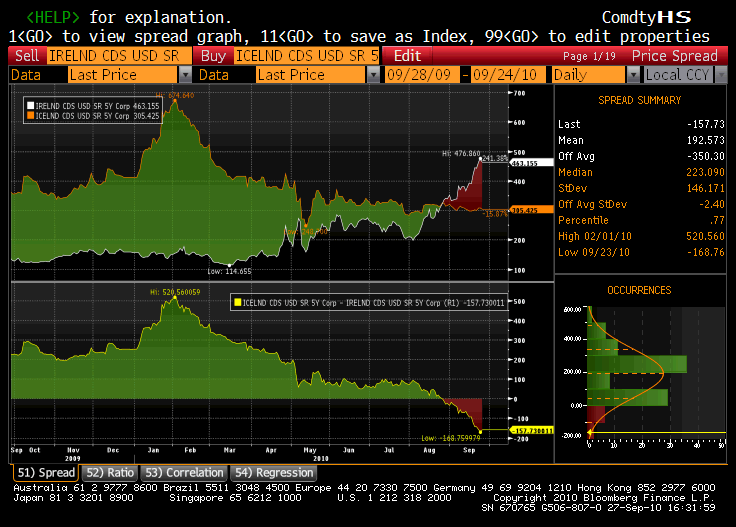Click the Buy security field ICELND CDS
The image size is (736, 527).
[306, 56]
